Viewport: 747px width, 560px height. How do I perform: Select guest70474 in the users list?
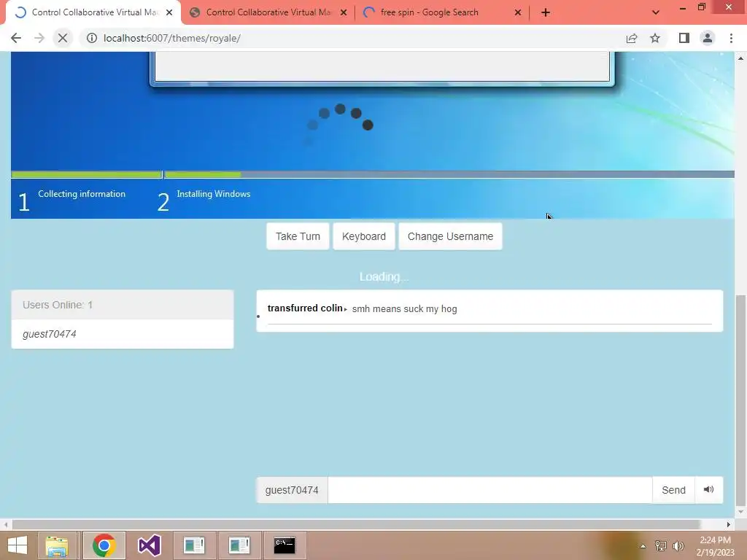click(x=123, y=334)
